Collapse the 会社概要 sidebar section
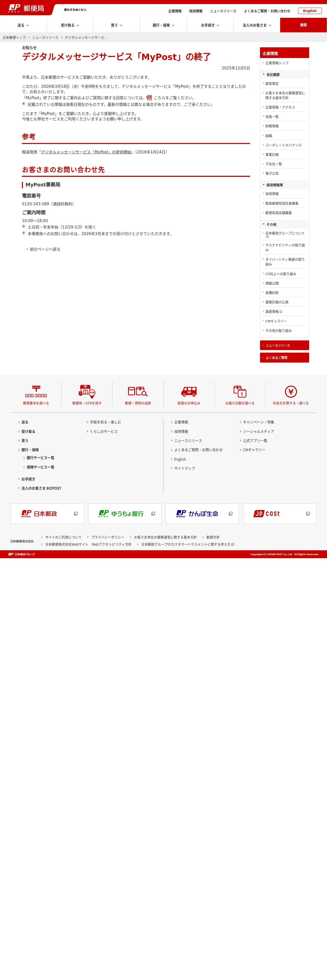 point(284,75)
